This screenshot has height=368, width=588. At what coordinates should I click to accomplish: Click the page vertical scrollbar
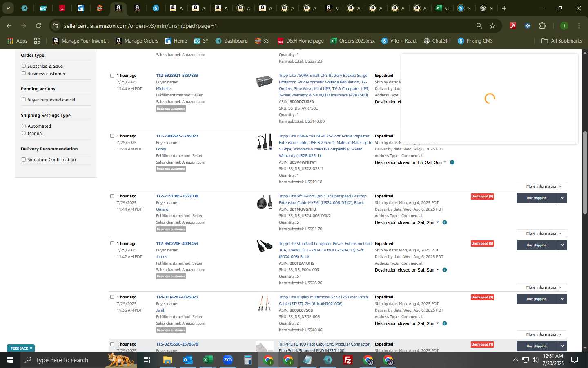pos(585,173)
